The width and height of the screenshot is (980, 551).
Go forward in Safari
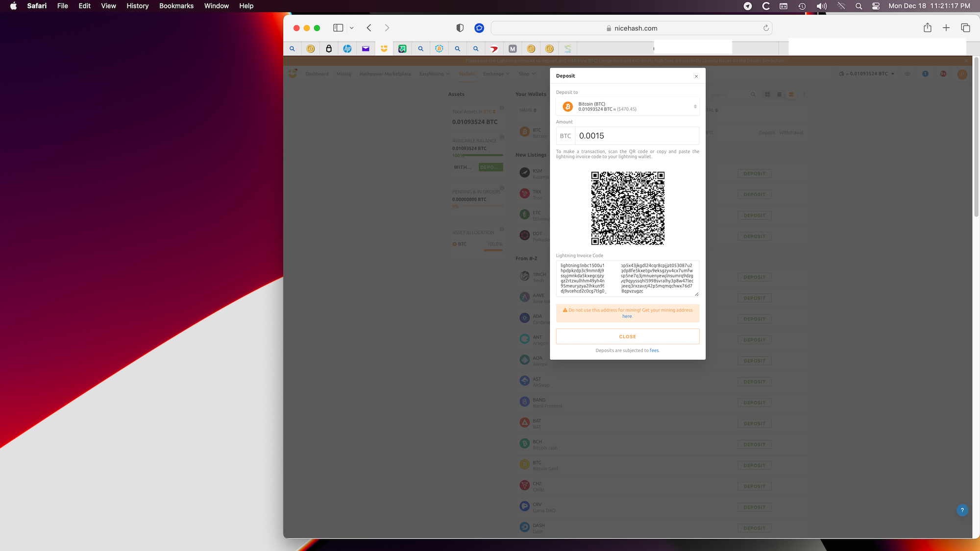(x=387, y=28)
